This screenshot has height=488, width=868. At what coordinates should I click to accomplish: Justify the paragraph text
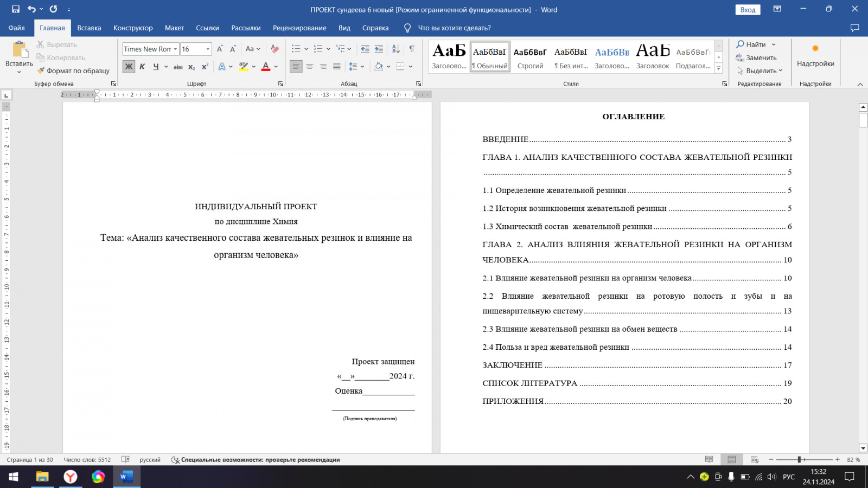337,67
